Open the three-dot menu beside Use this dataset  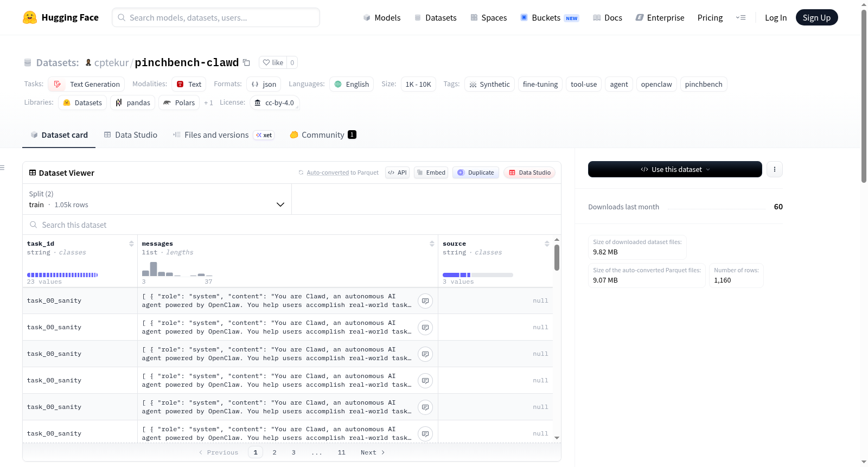click(774, 169)
